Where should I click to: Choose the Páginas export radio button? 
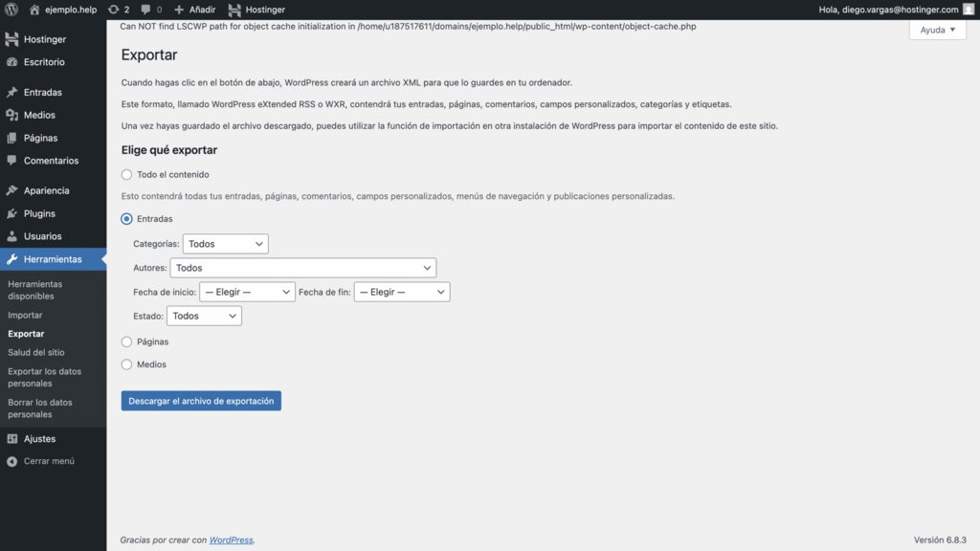pyautogui.click(x=125, y=342)
